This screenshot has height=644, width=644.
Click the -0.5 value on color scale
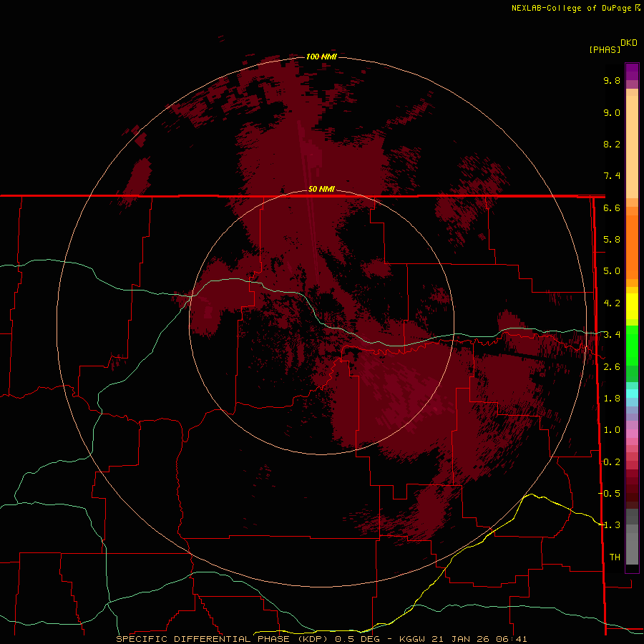pyautogui.click(x=609, y=494)
